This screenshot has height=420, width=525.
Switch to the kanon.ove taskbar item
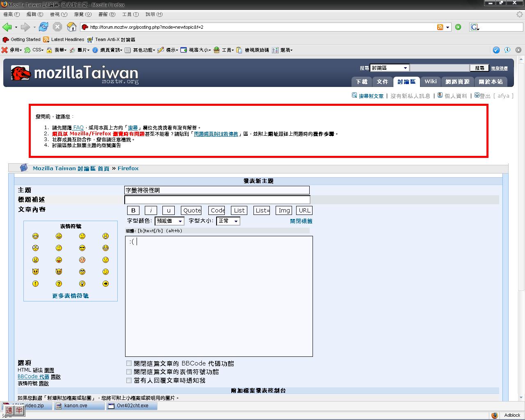pyautogui.click(x=79, y=406)
